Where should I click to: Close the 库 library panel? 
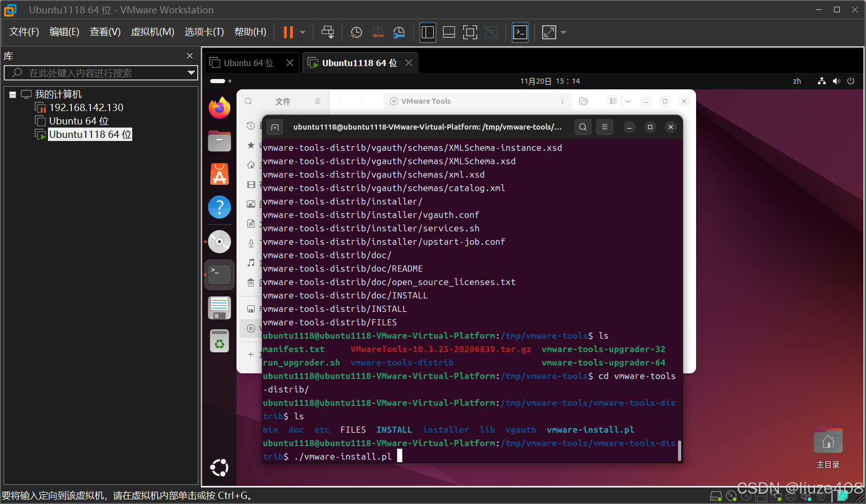click(x=190, y=56)
